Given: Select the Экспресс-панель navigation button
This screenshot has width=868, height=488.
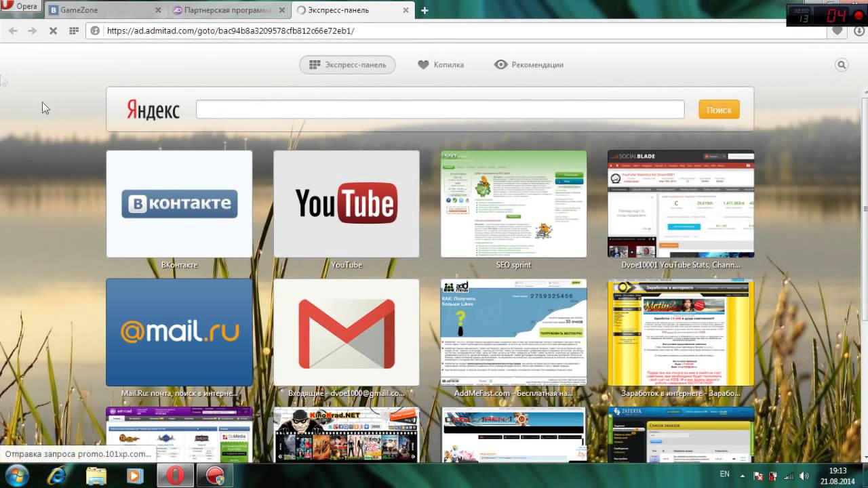Looking at the screenshot, I should click(347, 64).
